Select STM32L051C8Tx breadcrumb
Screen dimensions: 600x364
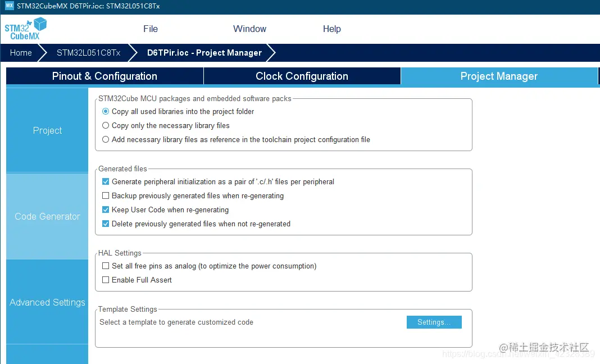pos(88,53)
